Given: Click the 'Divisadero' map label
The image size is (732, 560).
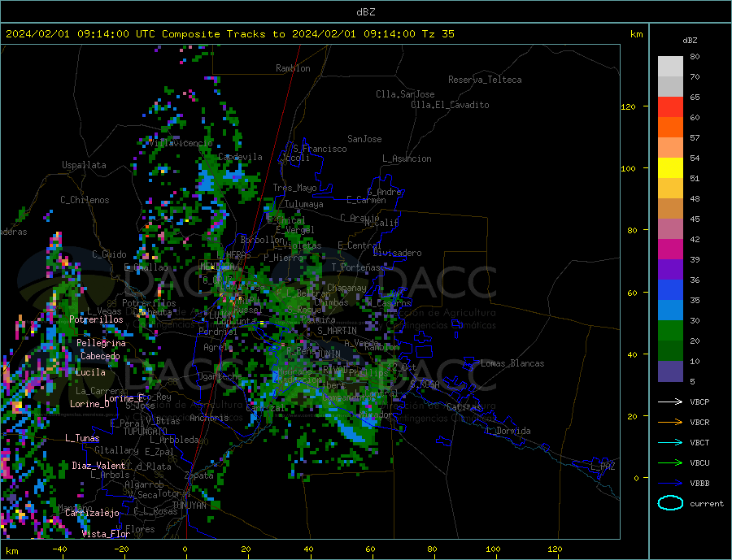Looking at the screenshot, I should click(397, 253).
